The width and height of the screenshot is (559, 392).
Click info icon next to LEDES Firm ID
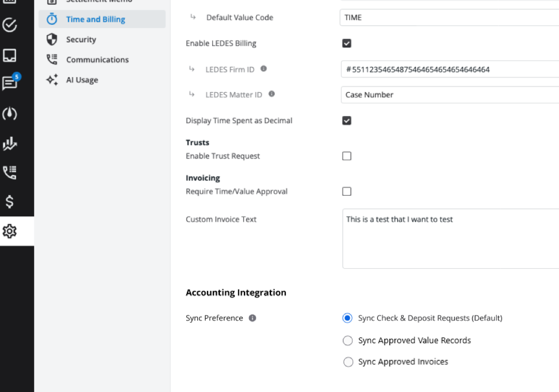(x=263, y=68)
